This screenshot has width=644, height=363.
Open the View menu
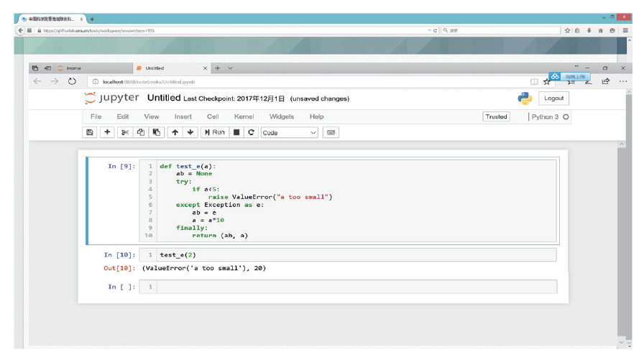point(152,116)
